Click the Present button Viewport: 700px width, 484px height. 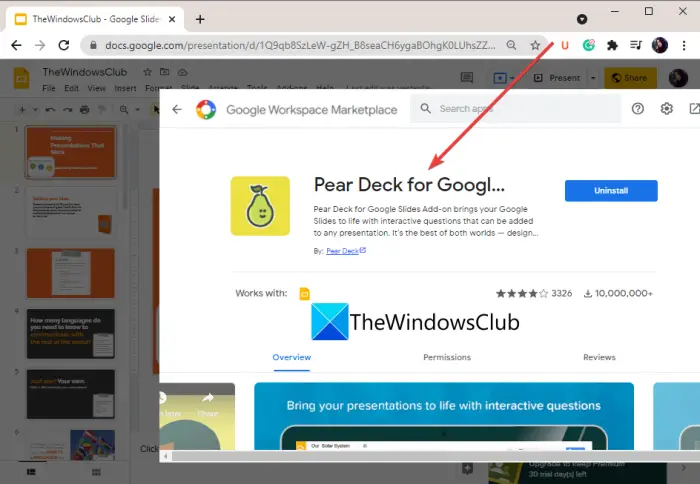point(558,78)
